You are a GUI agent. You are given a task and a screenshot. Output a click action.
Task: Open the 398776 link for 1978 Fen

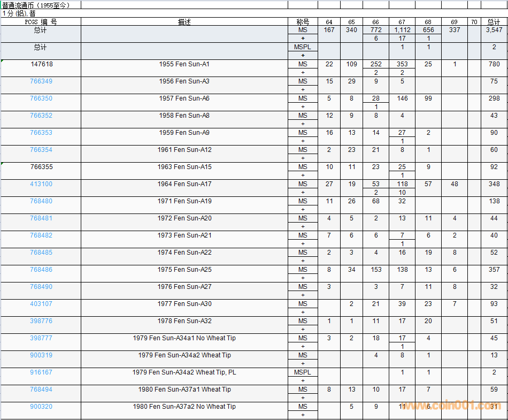pyautogui.click(x=41, y=321)
